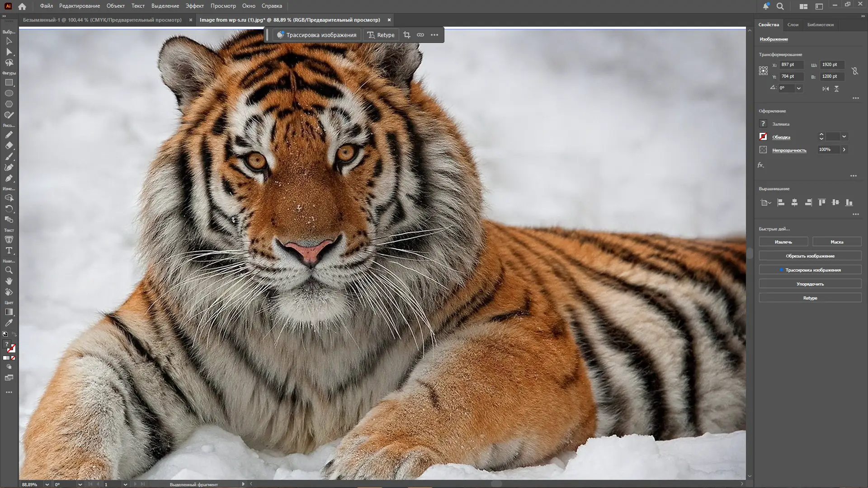The width and height of the screenshot is (868, 488).
Task: Open the rotation angle dropdown in Transform
Action: point(799,88)
